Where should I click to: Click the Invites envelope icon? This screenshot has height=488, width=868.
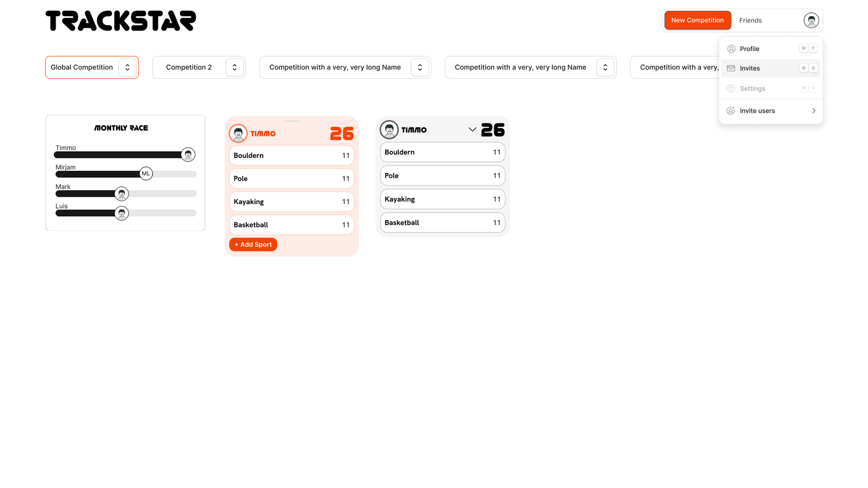coord(731,68)
